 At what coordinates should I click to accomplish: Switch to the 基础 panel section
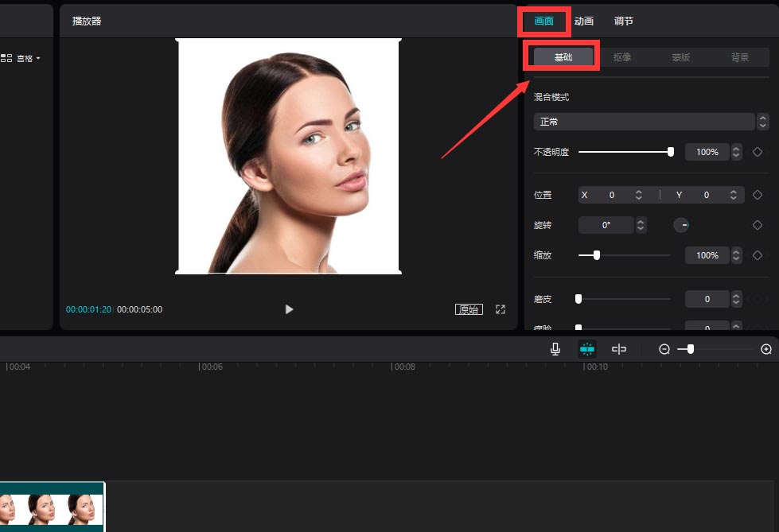pyautogui.click(x=562, y=56)
